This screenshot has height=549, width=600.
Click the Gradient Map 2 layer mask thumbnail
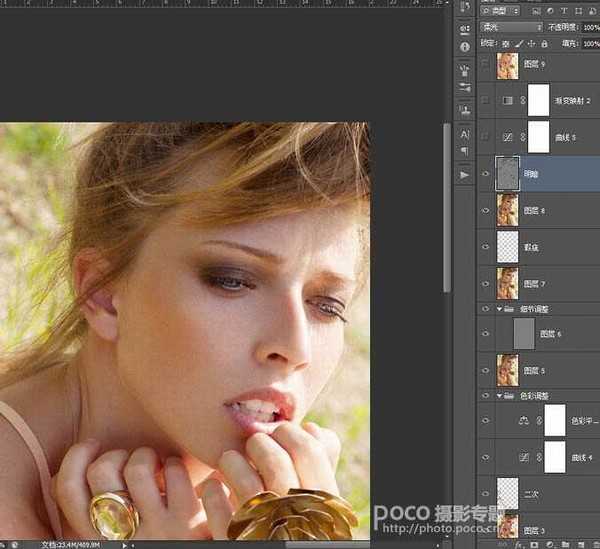coord(539,101)
